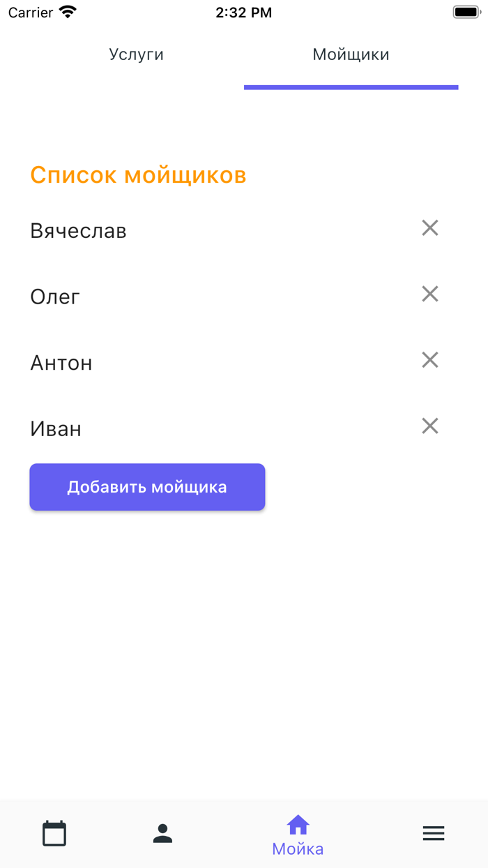Select the Мойщики tab
488x868 pixels.
pos(351,54)
